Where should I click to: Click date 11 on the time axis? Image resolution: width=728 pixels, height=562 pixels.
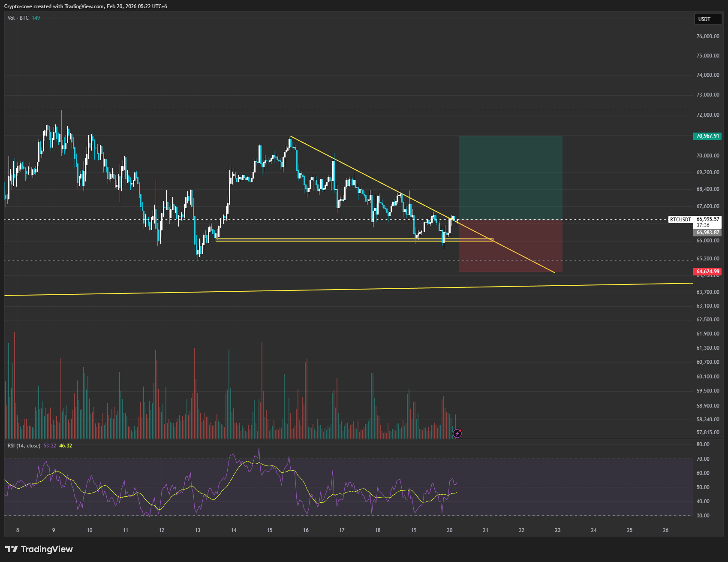pyautogui.click(x=126, y=530)
